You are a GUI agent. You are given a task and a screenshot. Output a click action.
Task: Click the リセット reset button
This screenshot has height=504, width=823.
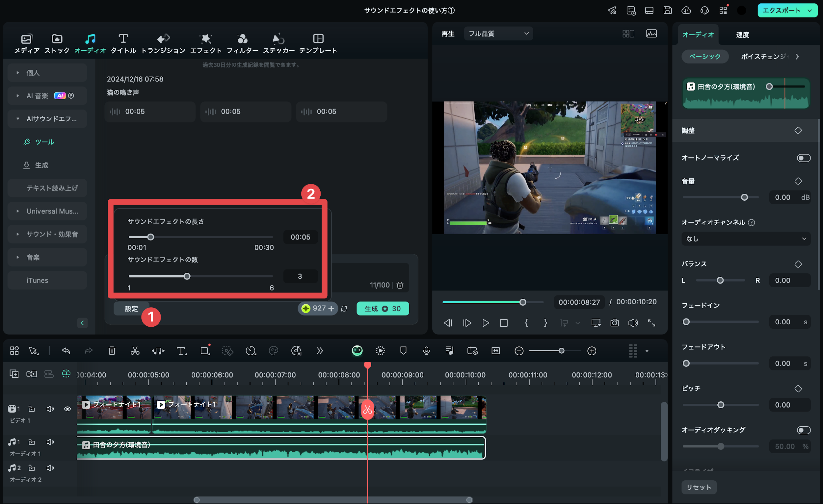[x=699, y=487]
